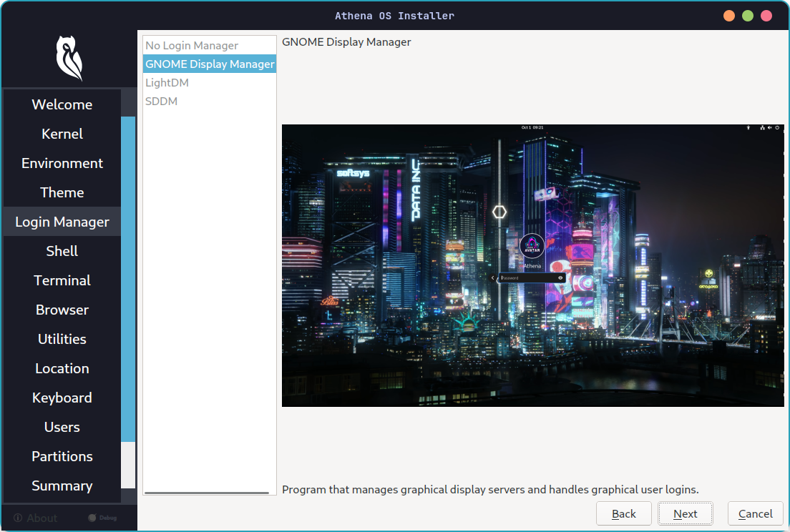Click the info icon beside About

[17, 518]
